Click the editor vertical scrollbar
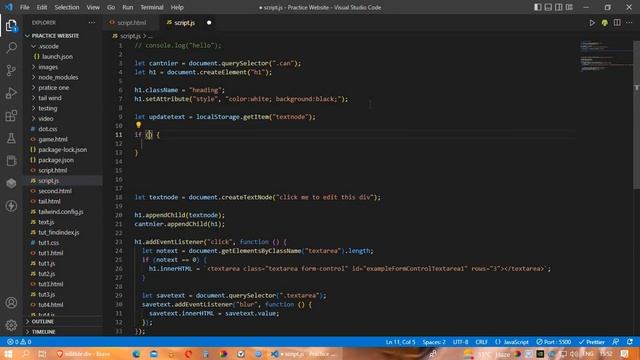640x360 pixels. pos(636,114)
